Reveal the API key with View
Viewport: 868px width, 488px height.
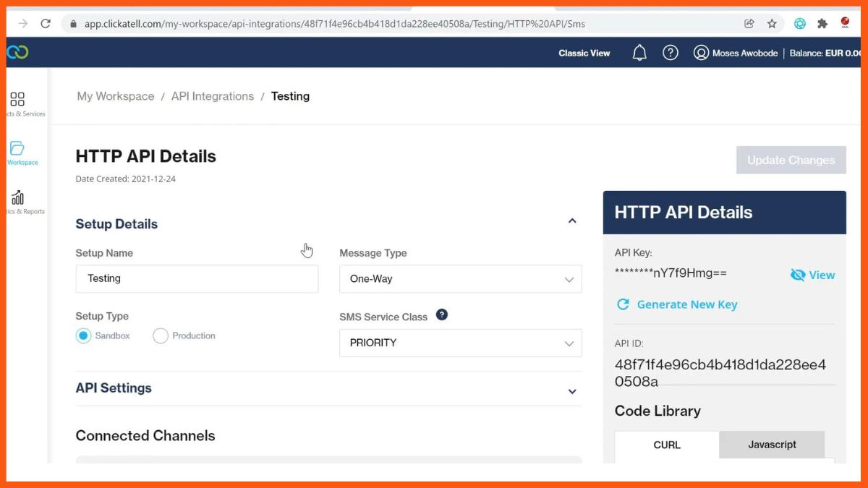813,275
